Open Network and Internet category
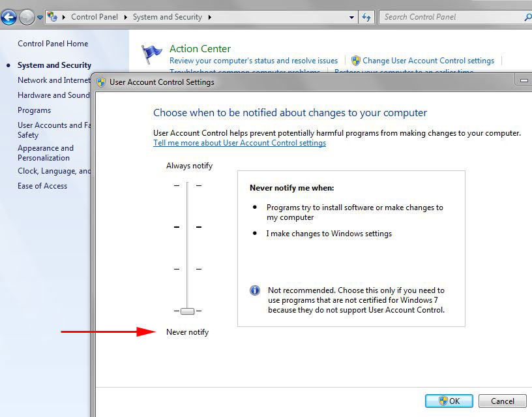 (x=54, y=80)
